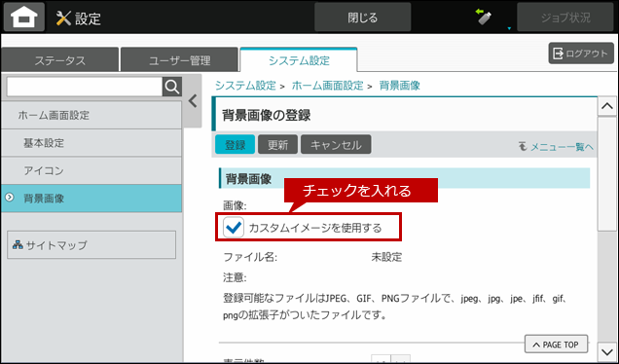Viewport: 619px width, 364px height.
Task: Click the sitemap icon
Action: pos(18,244)
